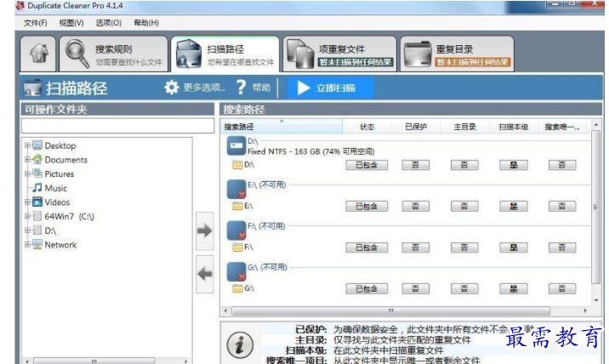Expand the Documents tree node

(x=27, y=159)
